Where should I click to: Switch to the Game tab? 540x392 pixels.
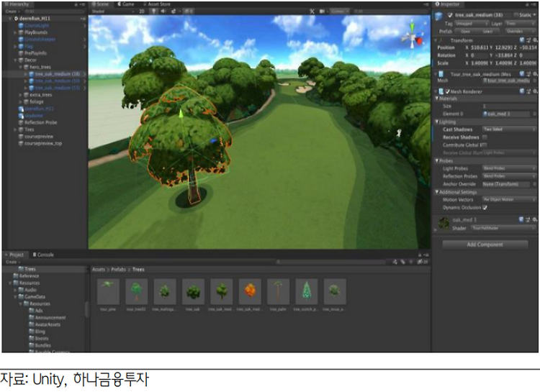[x=126, y=4]
